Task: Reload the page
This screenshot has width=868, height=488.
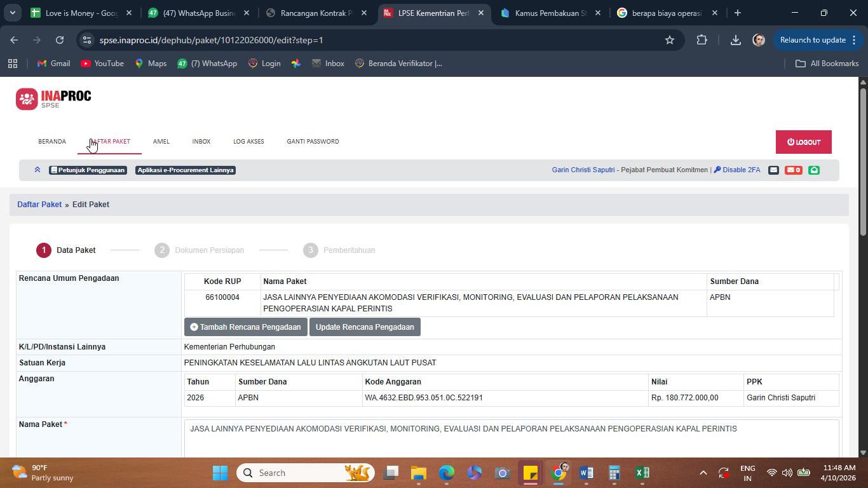Action: tap(60, 40)
